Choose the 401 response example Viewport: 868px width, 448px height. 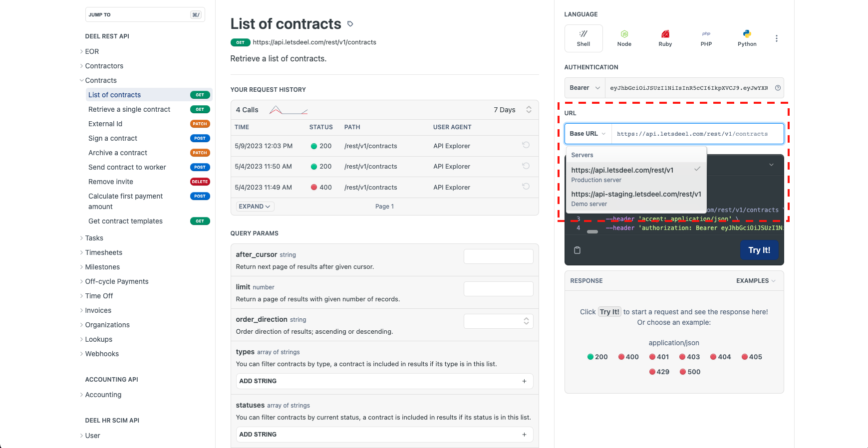[x=659, y=357]
